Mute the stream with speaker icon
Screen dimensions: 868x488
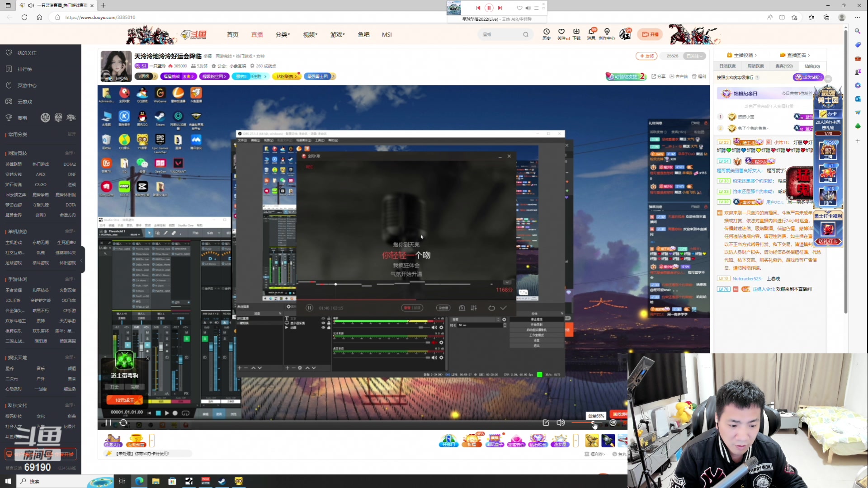(x=561, y=422)
